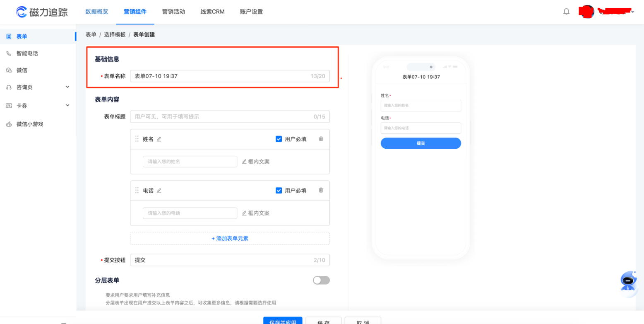Edit the 姓名 field label with pencil icon

tap(159, 139)
